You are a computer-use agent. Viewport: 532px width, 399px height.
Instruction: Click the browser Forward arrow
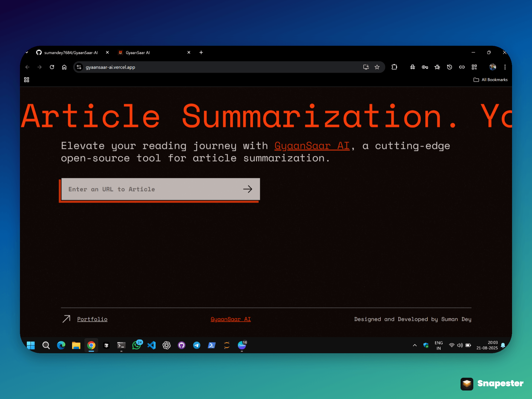(39, 67)
